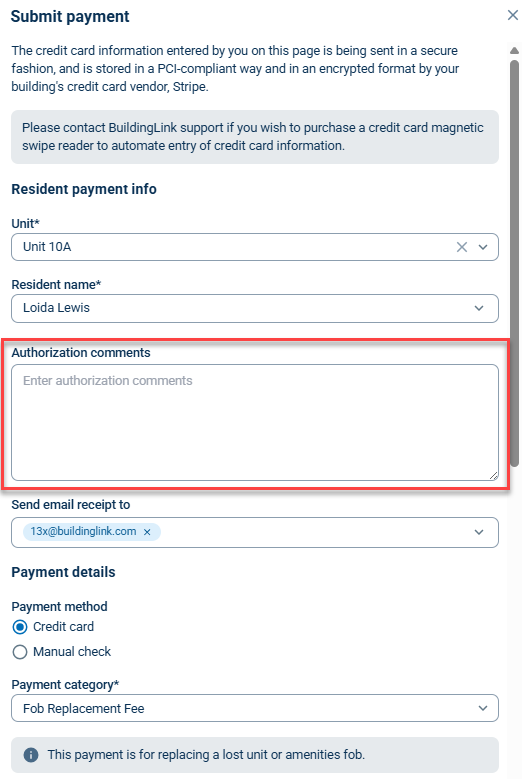
Task: Remove 13x@buildinglink.com email chip
Action: coord(147,532)
